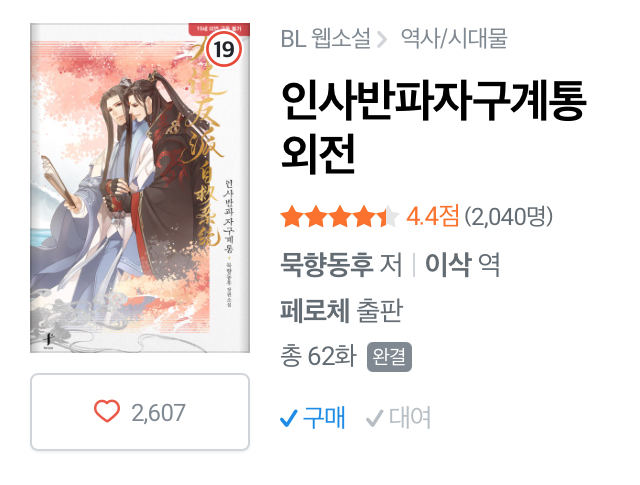
Task: Click the gray checkmark beside 대여
Action: click(x=374, y=418)
